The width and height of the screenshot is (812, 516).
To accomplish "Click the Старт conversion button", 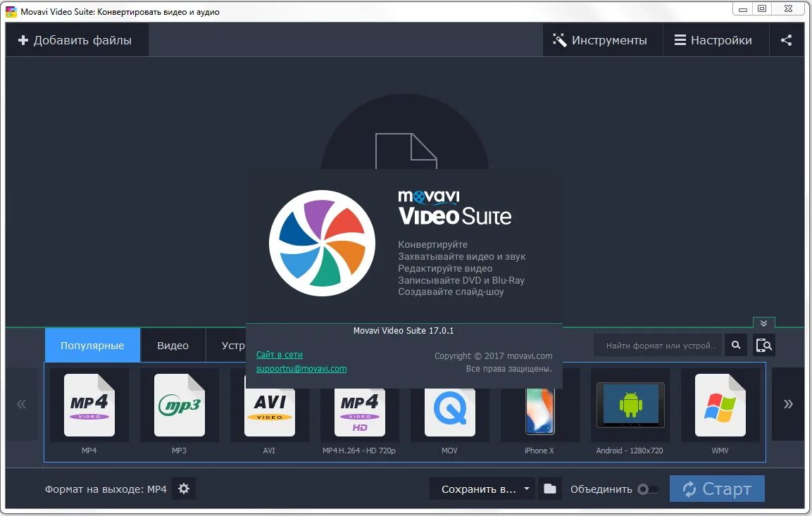I will tap(717, 489).
